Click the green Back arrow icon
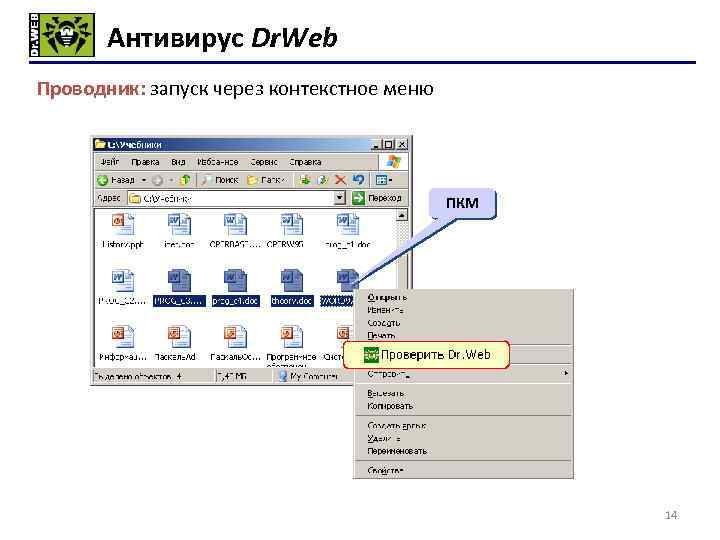720x540 pixels. click(102, 180)
